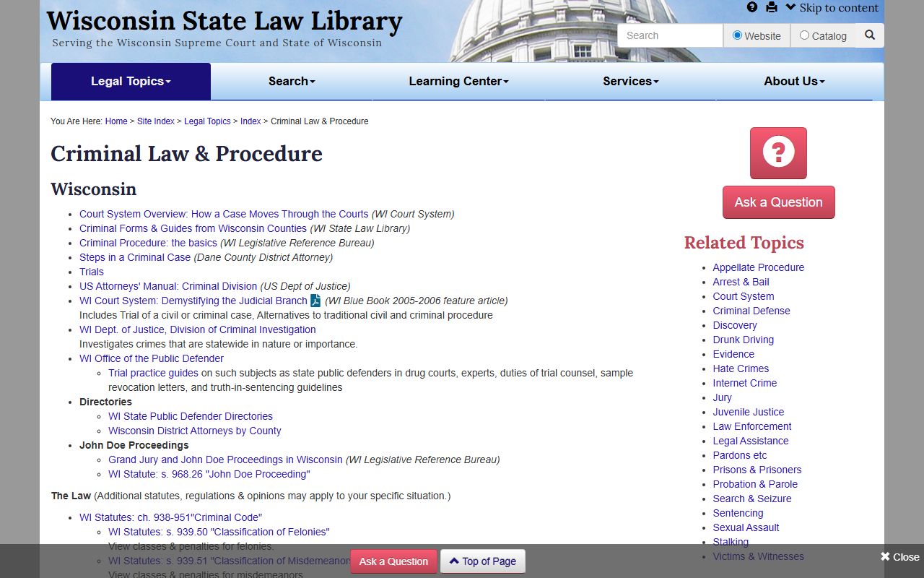The image size is (924, 578).
Task: Open the Legal Topics dropdown menu
Action: tap(131, 82)
